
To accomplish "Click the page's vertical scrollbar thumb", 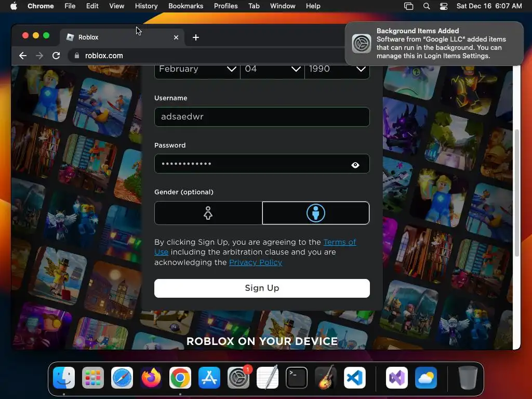I will [x=516, y=193].
